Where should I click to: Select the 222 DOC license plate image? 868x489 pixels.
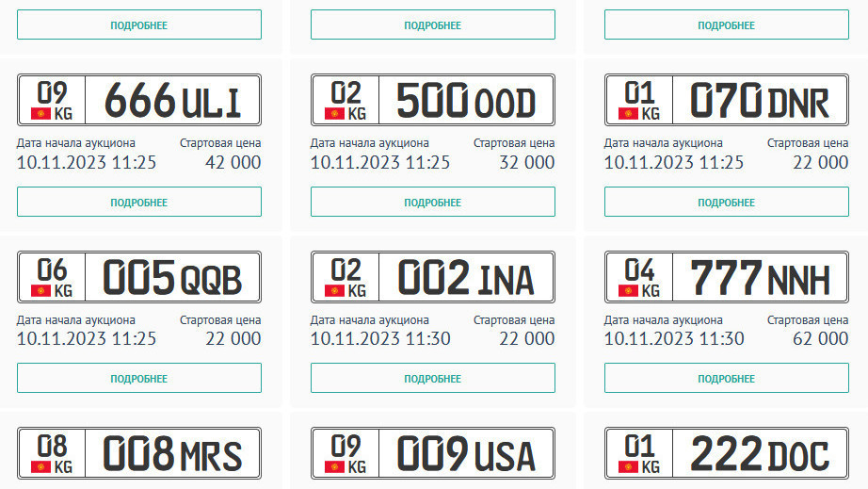726,454
